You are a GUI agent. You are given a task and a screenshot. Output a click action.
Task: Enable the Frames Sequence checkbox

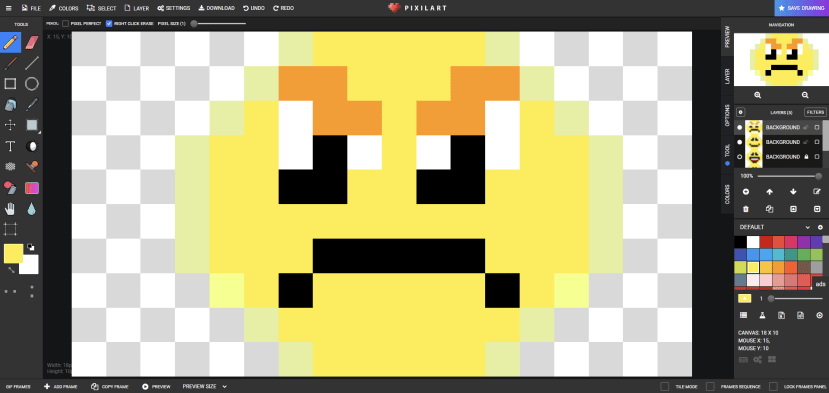710,387
